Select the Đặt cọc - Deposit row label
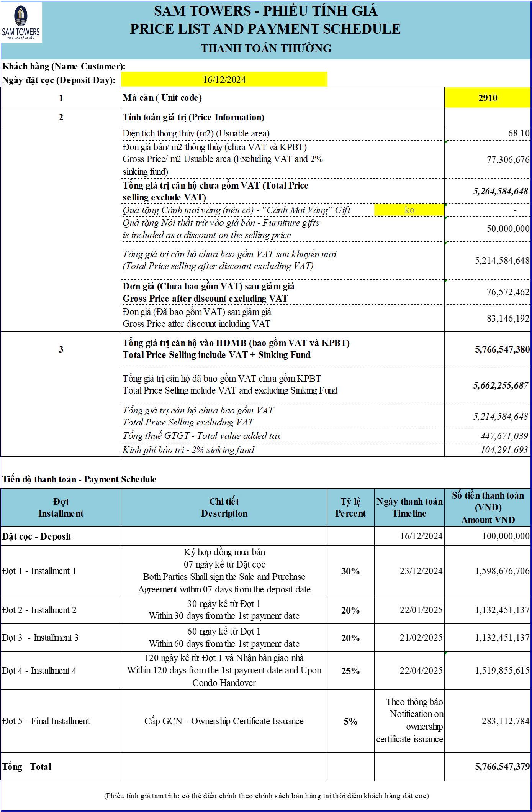The image size is (532, 812). tap(37, 536)
